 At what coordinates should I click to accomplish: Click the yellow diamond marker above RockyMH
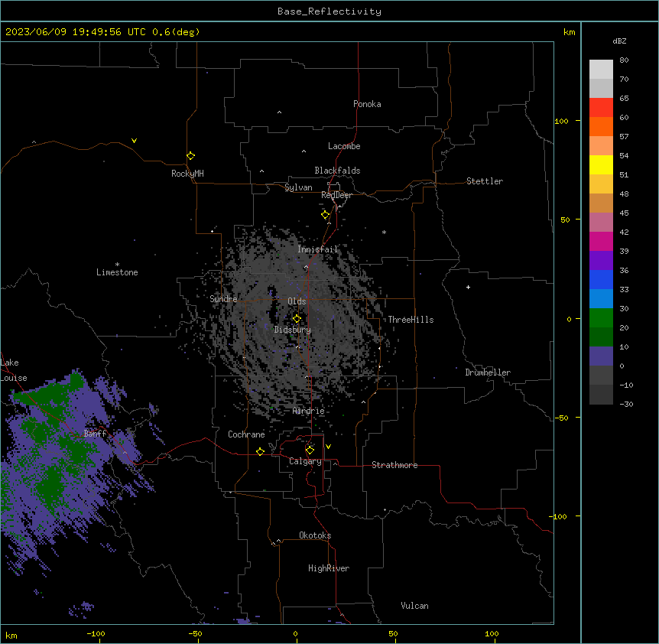pyautogui.click(x=190, y=156)
